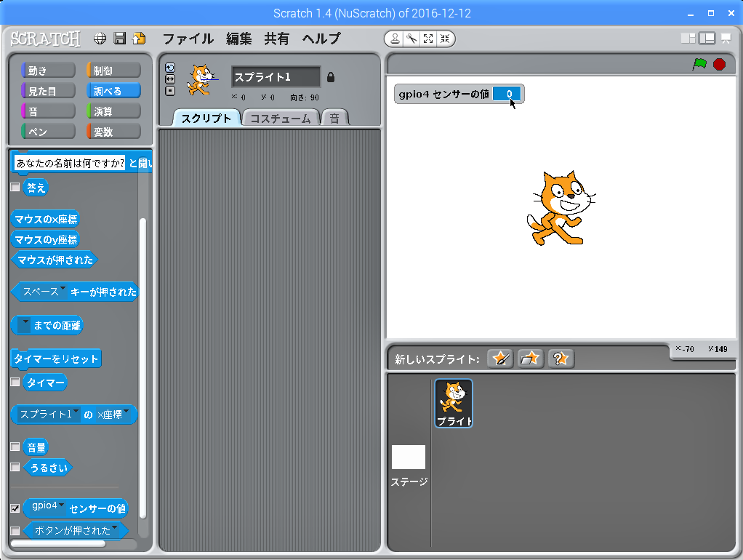This screenshot has height=560, width=743.
Task: Select the 動き block category
Action: tap(48, 70)
